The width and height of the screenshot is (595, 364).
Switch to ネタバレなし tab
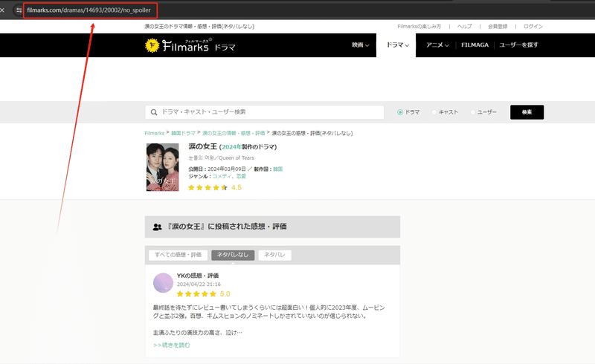pos(233,255)
